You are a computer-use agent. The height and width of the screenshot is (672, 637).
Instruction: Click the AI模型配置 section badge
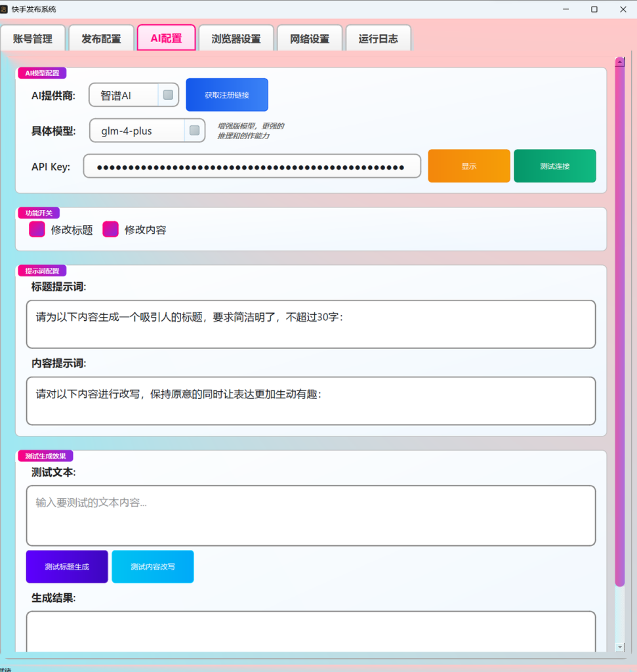tap(42, 73)
